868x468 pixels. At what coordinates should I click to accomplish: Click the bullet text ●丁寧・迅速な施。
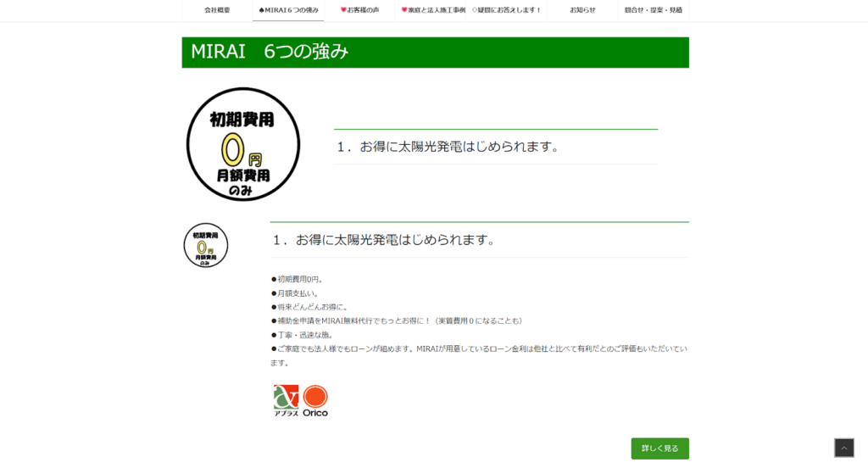303,335
